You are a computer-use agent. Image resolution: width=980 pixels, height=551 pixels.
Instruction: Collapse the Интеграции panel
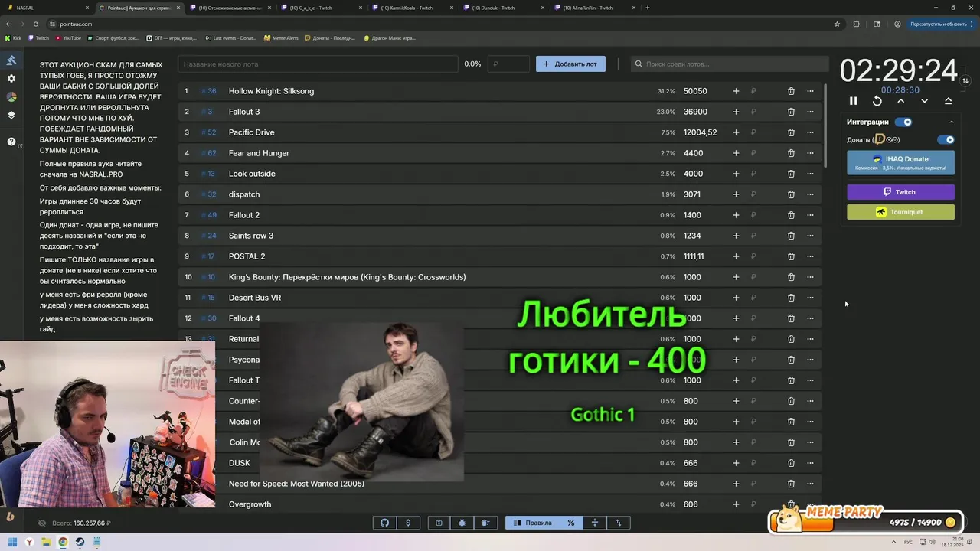[x=952, y=122]
